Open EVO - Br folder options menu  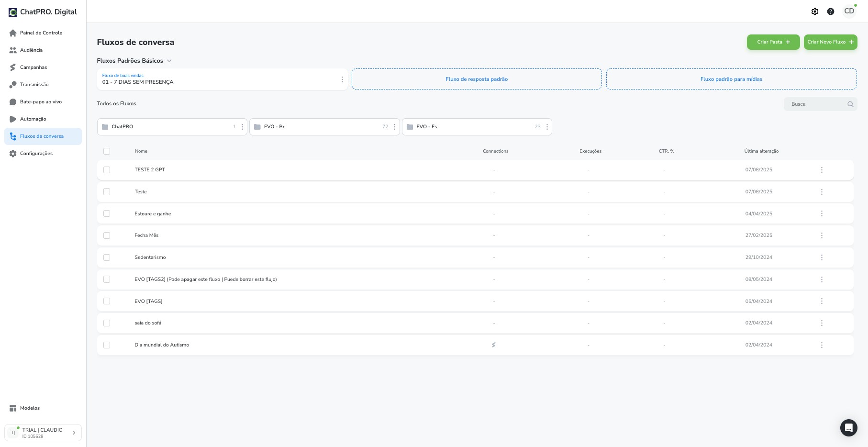coord(394,127)
